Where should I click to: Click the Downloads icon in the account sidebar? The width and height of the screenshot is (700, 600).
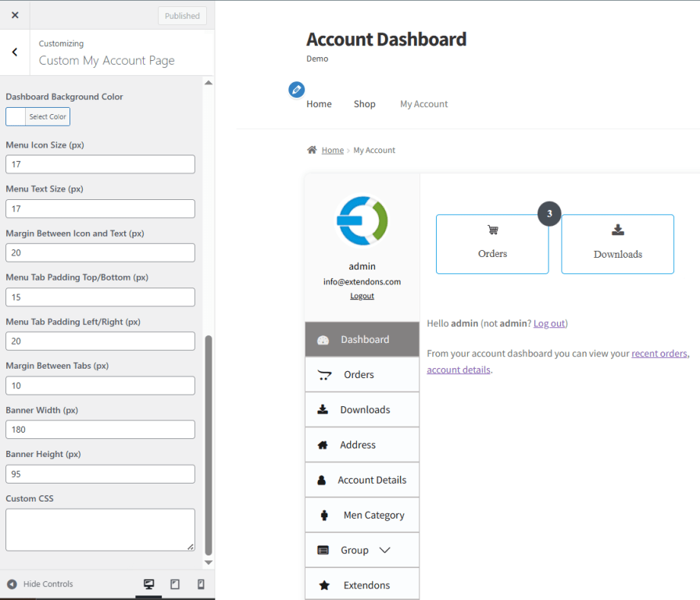click(323, 409)
